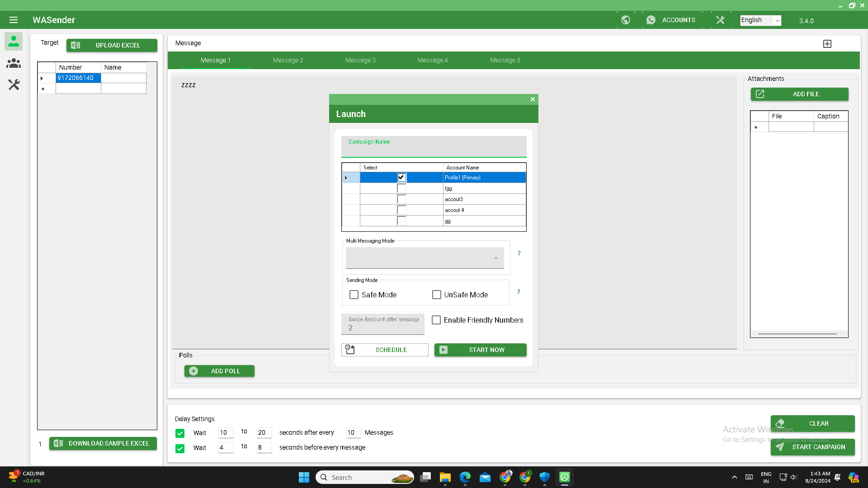Check the accout3 account checkbox
This screenshot has width=868, height=488.
coord(401,199)
